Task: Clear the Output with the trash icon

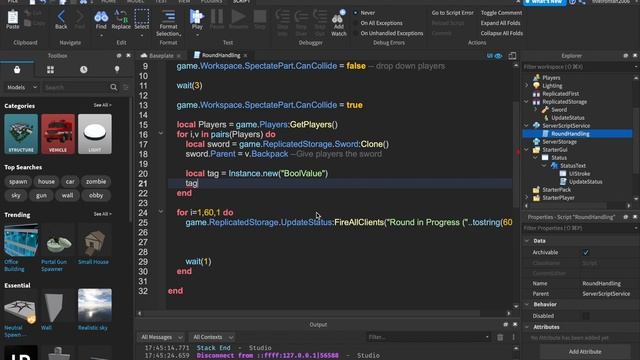Action: pyautogui.click(x=500, y=337)
